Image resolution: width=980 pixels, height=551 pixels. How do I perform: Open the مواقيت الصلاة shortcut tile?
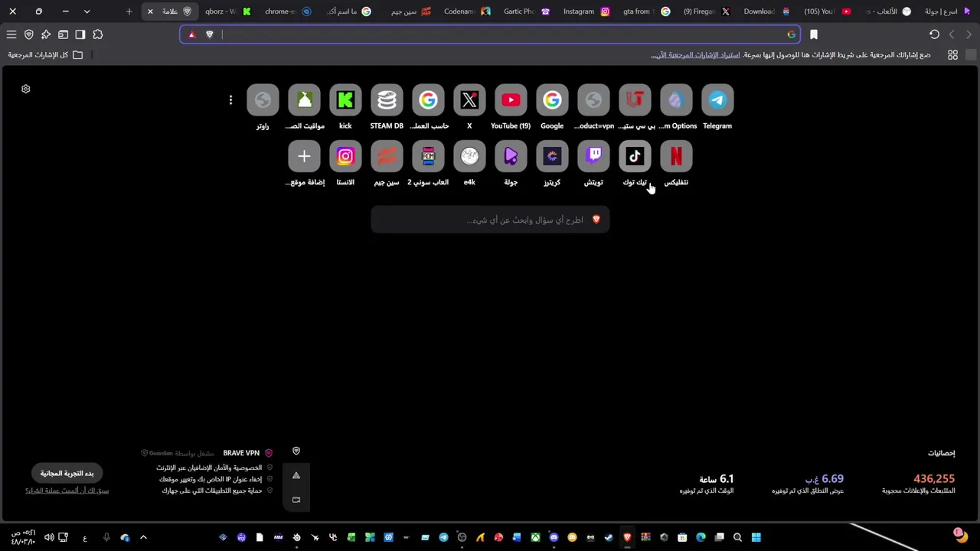(304, 100)
